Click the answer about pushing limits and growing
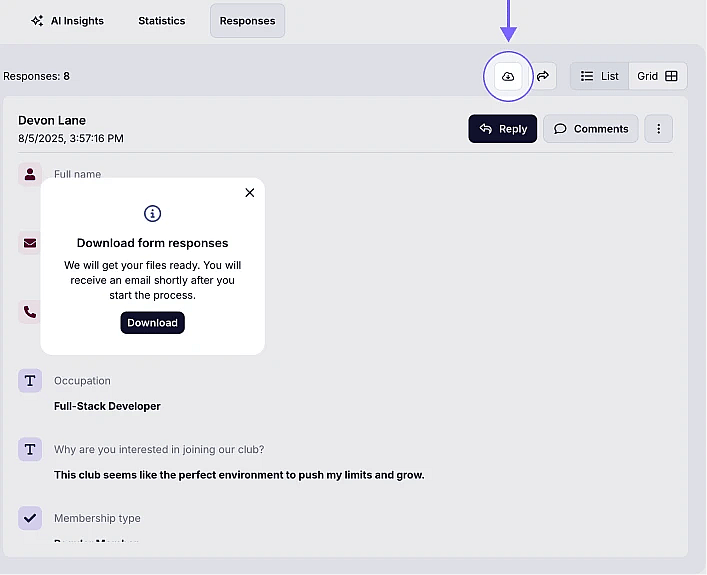This screenshot has height=575, width=707. (239, 475)
